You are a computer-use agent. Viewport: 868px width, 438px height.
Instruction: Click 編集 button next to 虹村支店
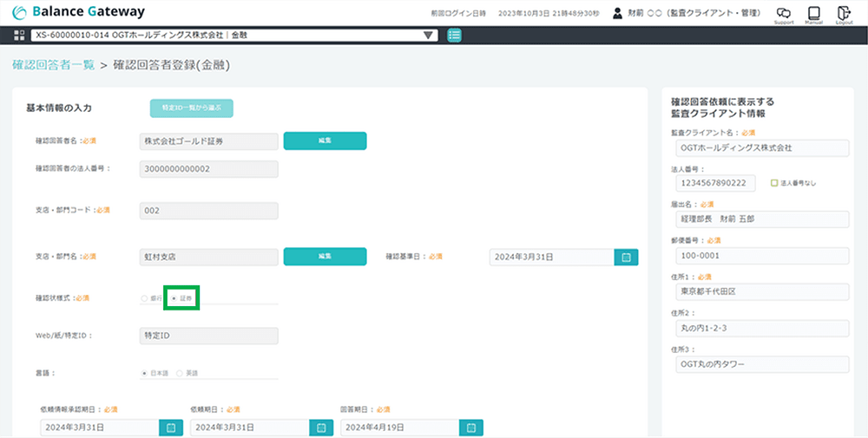click(325, 257)
